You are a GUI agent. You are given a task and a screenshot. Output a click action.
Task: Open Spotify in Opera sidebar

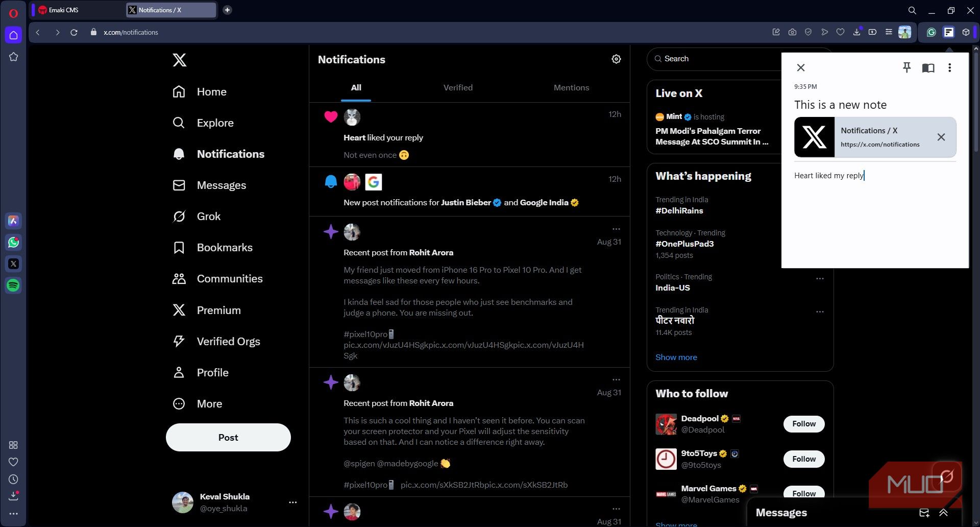click(x=14, y=285)
